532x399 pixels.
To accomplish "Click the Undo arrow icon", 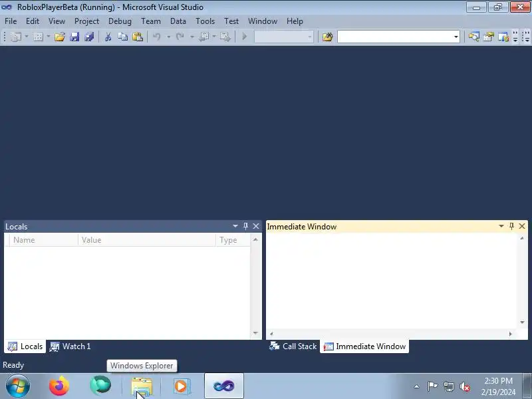I will click(x=157, y=37).
